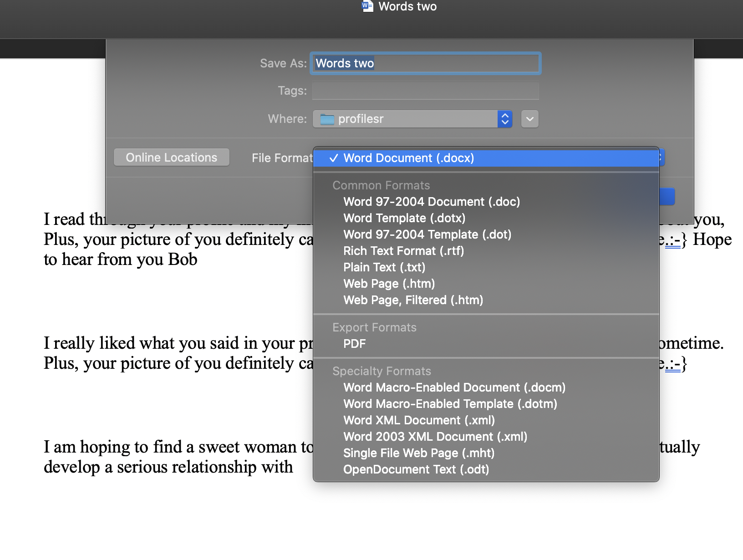743x560 pixels.
Task: Open the Where folder dropdown
Action: pos(412,119)
